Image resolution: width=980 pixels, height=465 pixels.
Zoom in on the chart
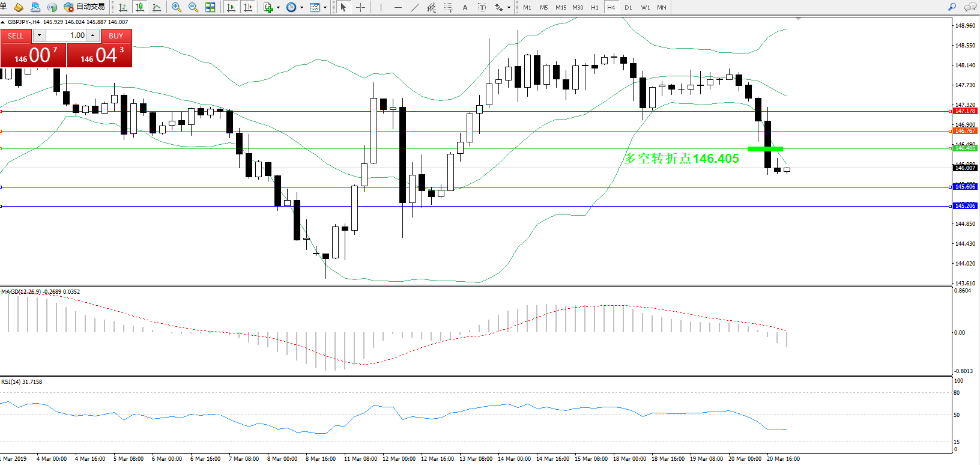pyautogui.click(x=177, y=7)
